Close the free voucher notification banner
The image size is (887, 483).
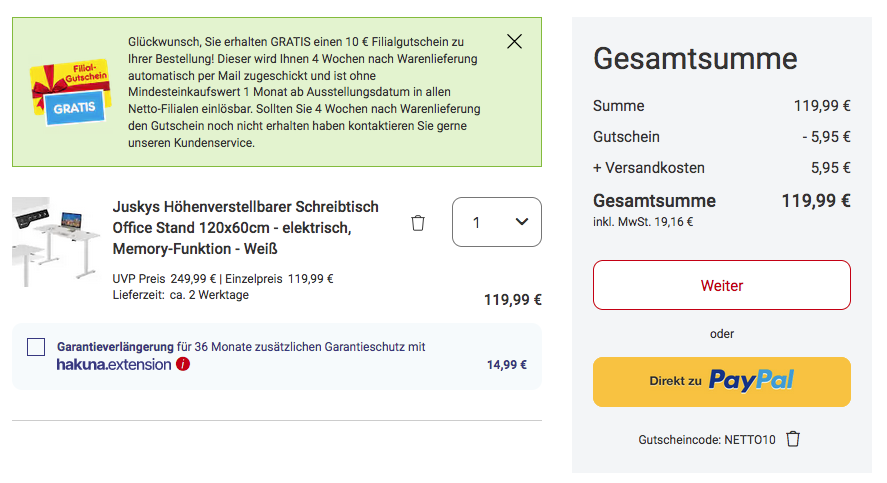click(x=514, y=42)
